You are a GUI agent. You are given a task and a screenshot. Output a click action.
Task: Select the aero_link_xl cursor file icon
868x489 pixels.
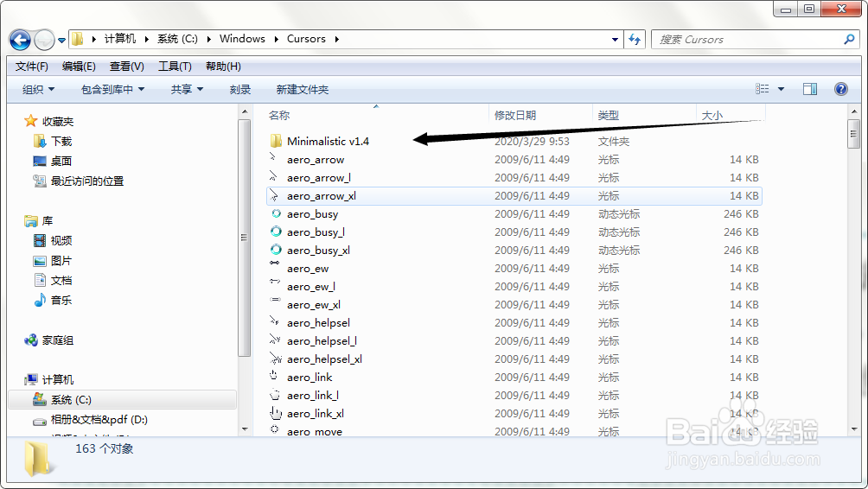276,413
